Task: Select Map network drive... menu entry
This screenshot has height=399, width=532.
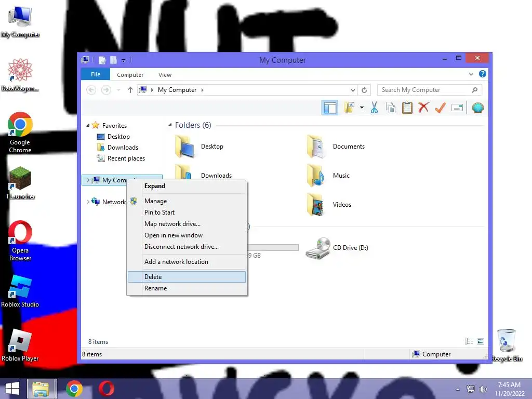Action: tap(187, 224)
